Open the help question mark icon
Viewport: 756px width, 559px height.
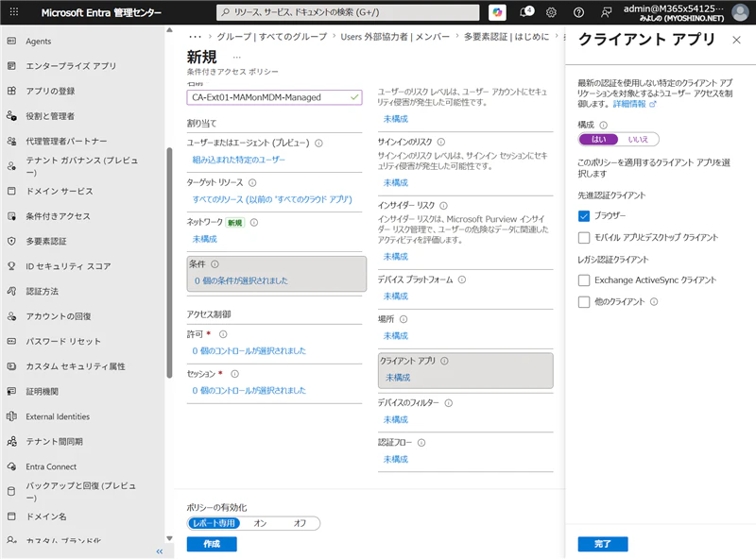[578, 12]
